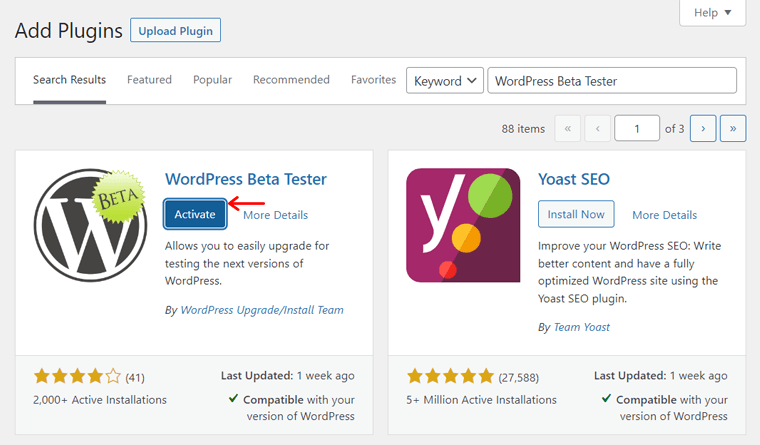Switch to the Popular tab
This screenshot has height=445, width=760.
pos(212,79)
